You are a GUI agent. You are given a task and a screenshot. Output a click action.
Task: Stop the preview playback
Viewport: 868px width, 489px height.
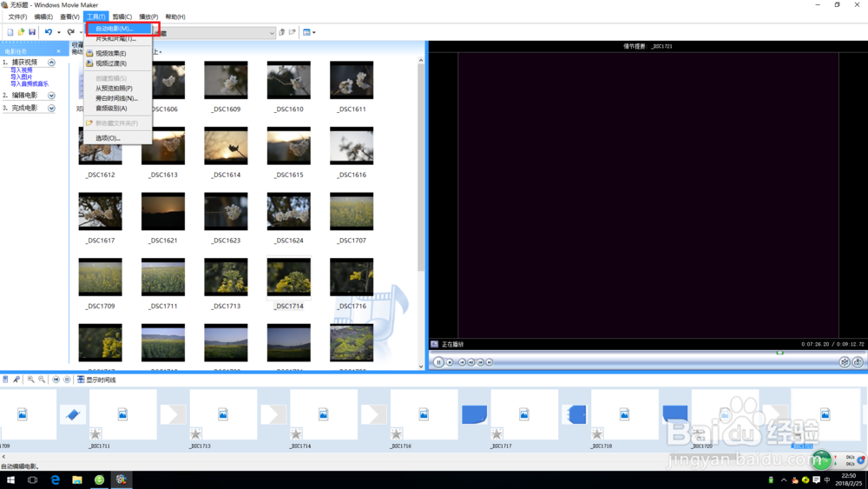tap(450, 362)
